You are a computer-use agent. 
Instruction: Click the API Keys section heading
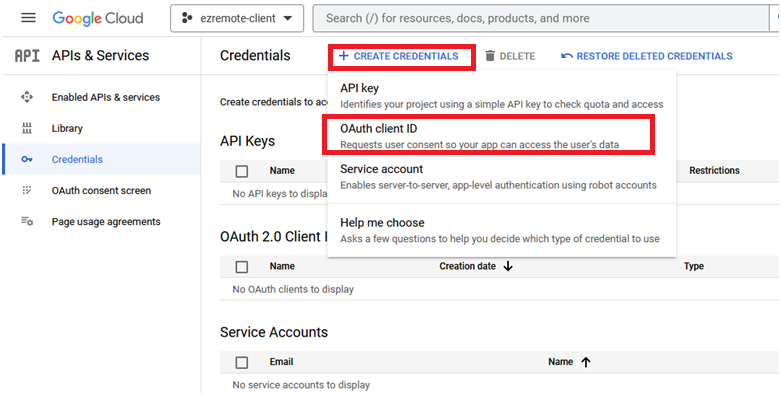(248, 141)
